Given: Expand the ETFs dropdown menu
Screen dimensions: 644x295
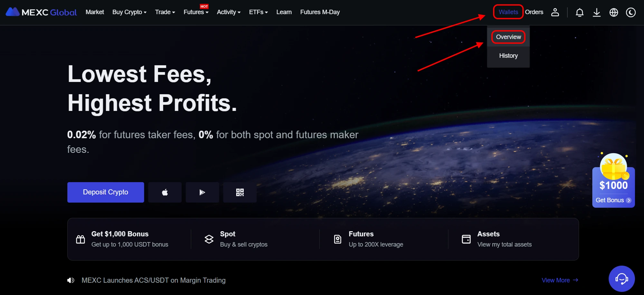Looking at the screenshot, I should point(258,12).
